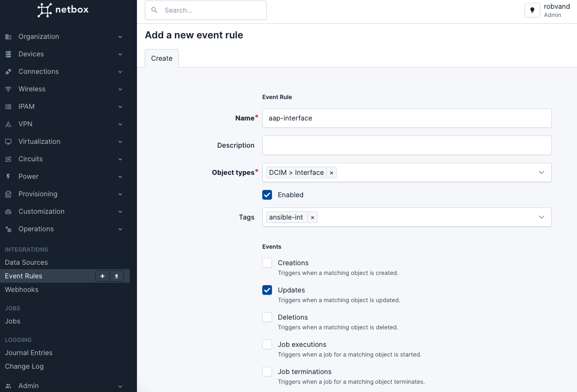Click the search magnifier icon
This screenshot has height=392, width=577.
[x=154, y=10]
